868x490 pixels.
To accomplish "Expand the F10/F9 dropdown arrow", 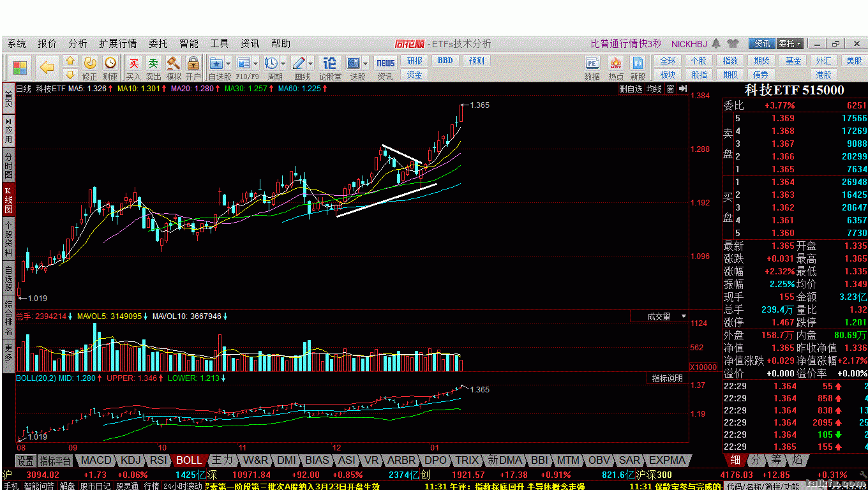I will coord(255,63).
